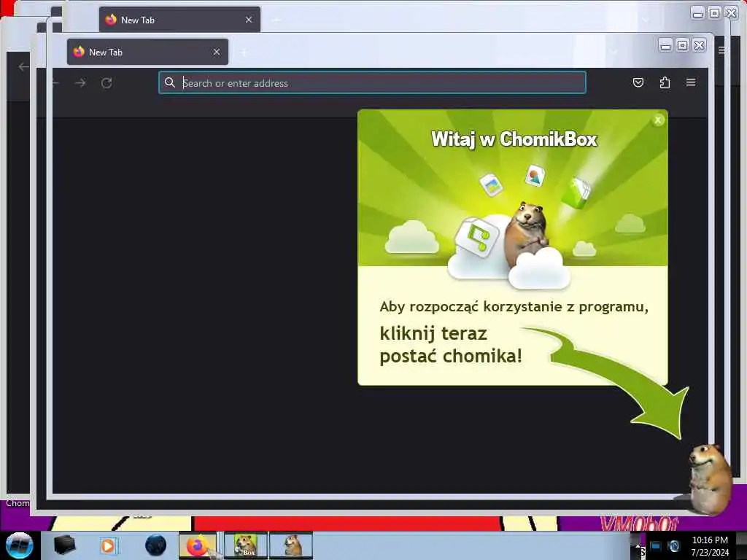
Task: Minimize the front Firefox window
Action: tap(666, 45)
